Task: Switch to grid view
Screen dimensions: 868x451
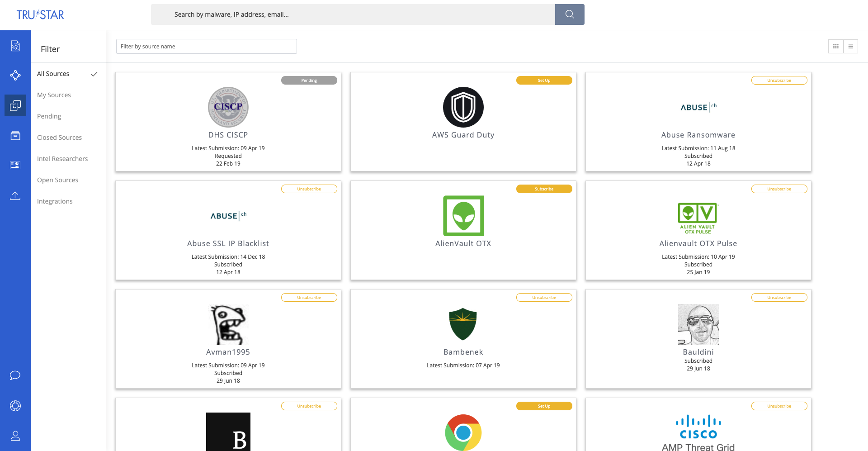Action: 836,46
